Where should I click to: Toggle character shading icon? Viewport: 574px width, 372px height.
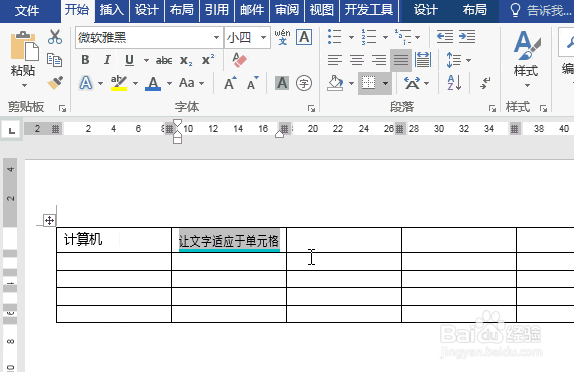tap(282, 83)
